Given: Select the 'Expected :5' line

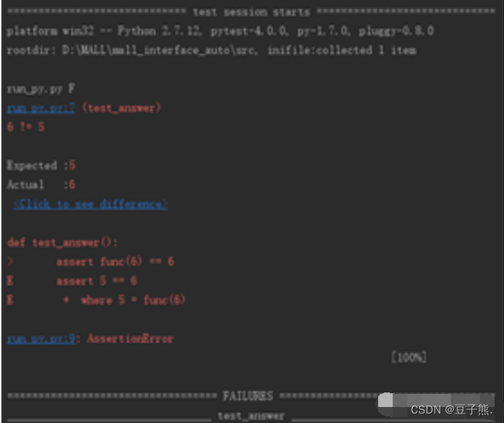Looking at the screenshot, I should pyautogui.click(x=41, y=166).
